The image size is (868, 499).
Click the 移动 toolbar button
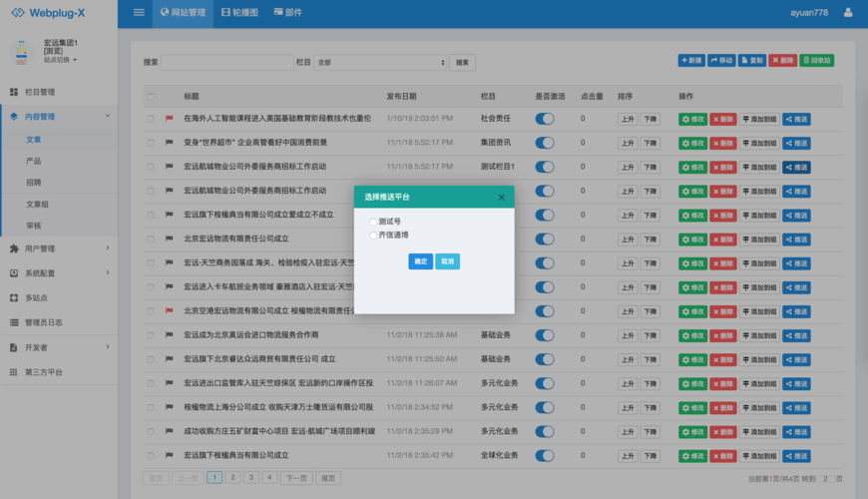coord(721,60)
